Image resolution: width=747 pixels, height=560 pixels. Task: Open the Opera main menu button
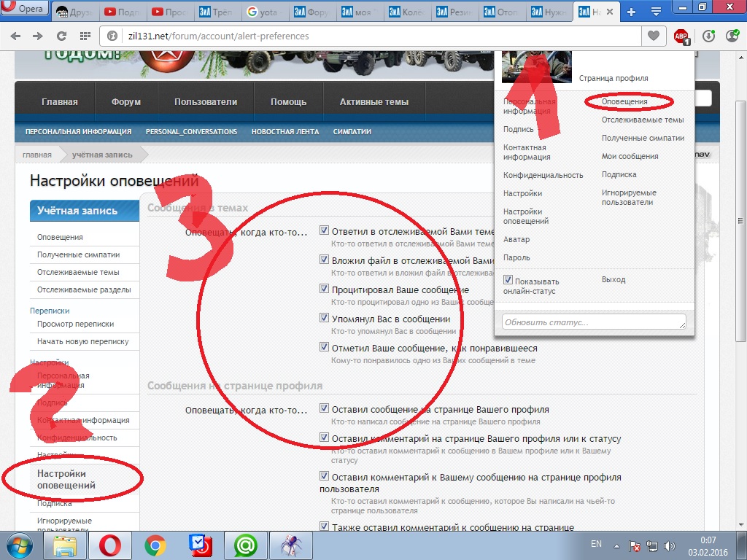click(25, 10)
